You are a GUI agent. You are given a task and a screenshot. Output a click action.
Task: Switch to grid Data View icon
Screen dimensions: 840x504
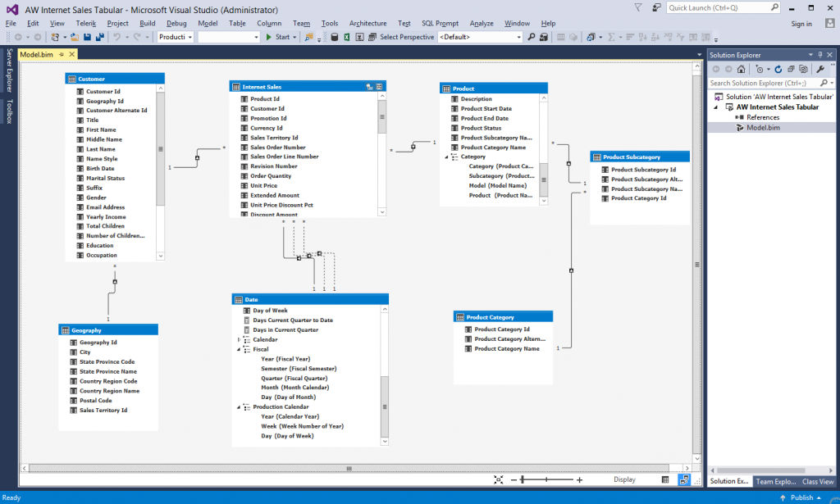pos(665,480)
